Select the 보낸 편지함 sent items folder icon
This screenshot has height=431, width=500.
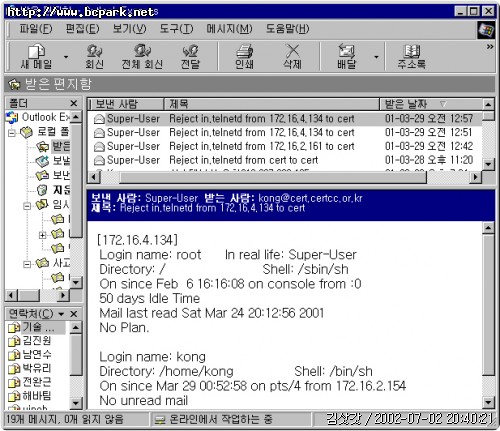[x=42, y=175]
